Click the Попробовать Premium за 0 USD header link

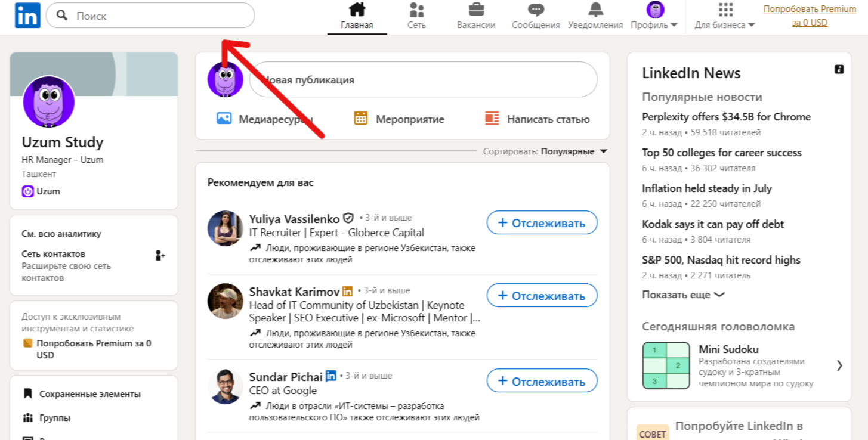point(810,16)
